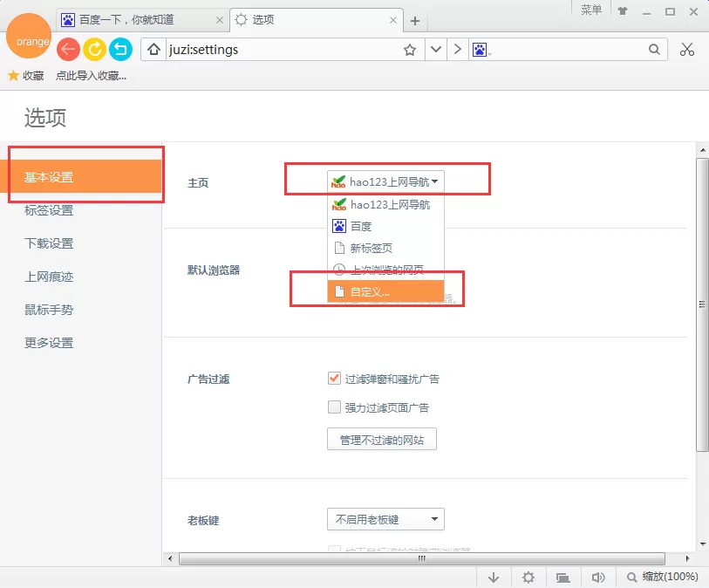Select 自定义... homepage option
The height and width of the screenshot is (588, 709).
(x=385, y=291)
